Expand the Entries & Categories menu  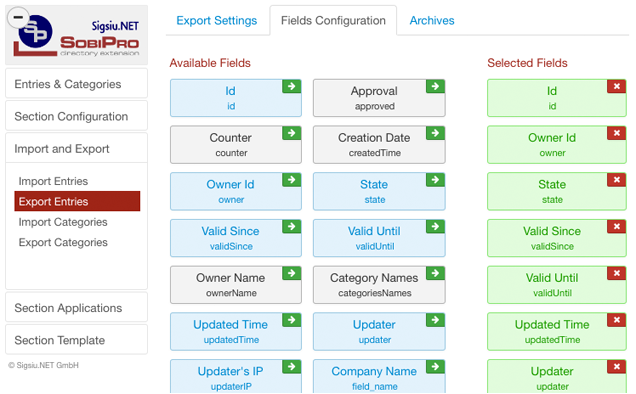[76, 84]
